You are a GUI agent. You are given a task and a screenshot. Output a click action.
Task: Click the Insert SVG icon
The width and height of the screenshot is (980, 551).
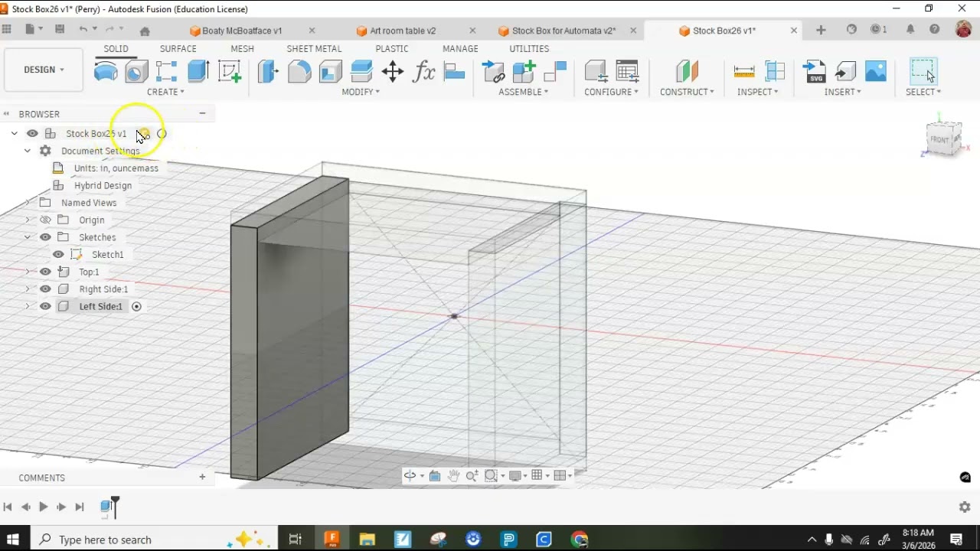coord(815,72)
